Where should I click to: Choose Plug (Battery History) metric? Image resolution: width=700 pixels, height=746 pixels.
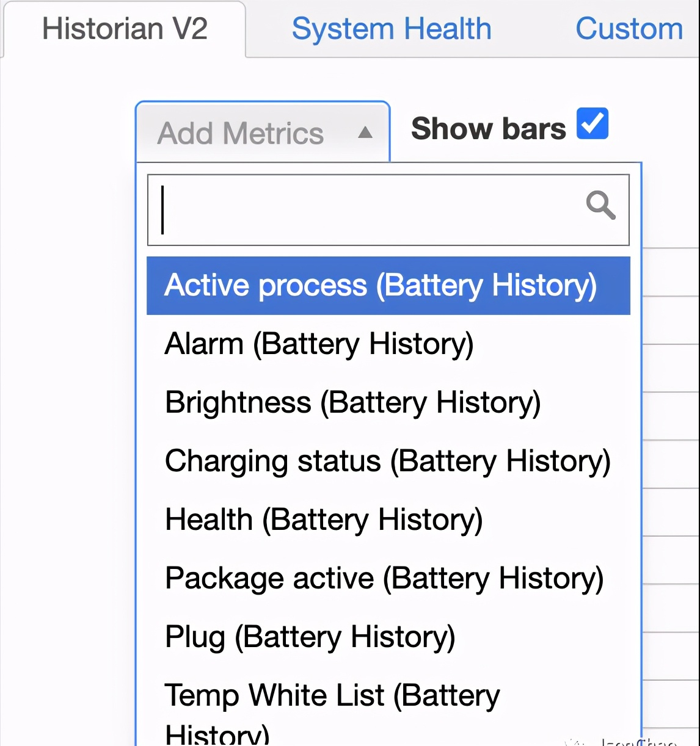point(310,637)
